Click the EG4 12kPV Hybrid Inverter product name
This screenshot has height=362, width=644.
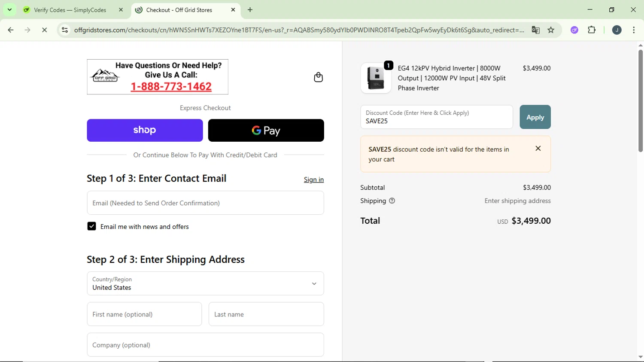452,78
